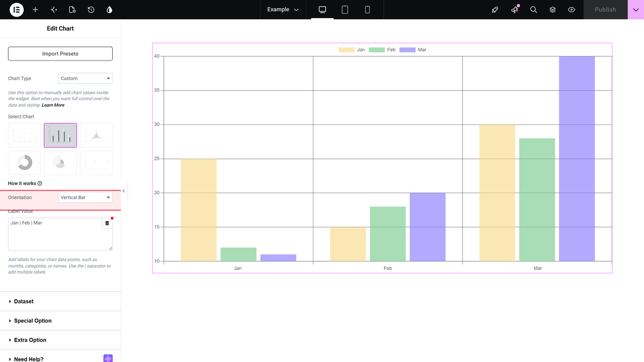Open the Chart Type dropdown
Image resolution: width=644 pixels, height=362 pixels.
click(85, 78)
